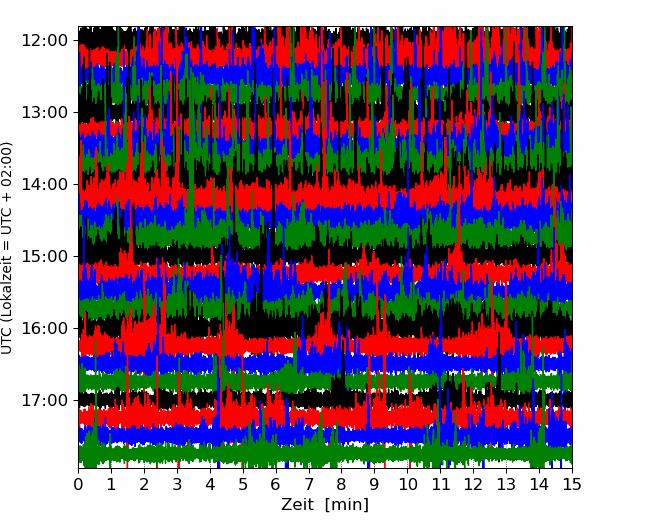Click the x-axis tick label 6
This screenshot has height=520, width=650.
[276, 484]
